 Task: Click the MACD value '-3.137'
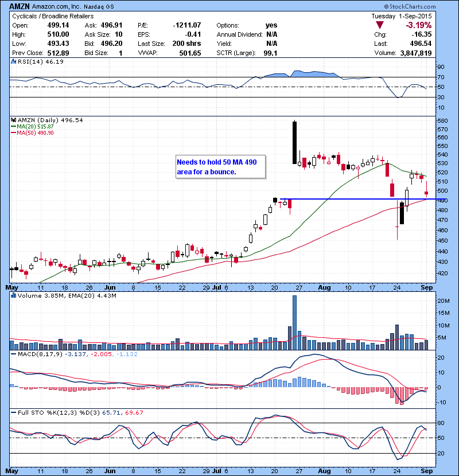pos(75,354)
